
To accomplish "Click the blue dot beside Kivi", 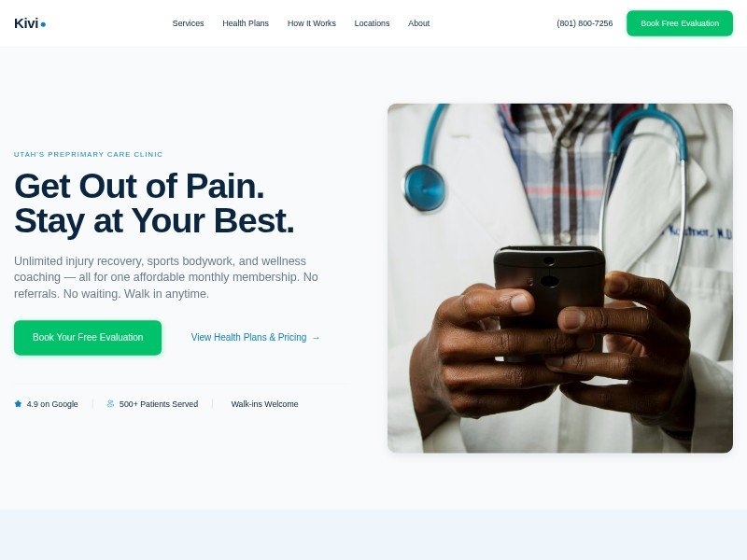I will (43, 25).
